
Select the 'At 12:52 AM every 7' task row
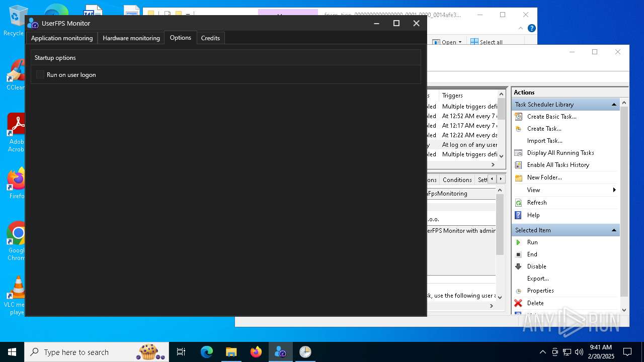point(463,116)
